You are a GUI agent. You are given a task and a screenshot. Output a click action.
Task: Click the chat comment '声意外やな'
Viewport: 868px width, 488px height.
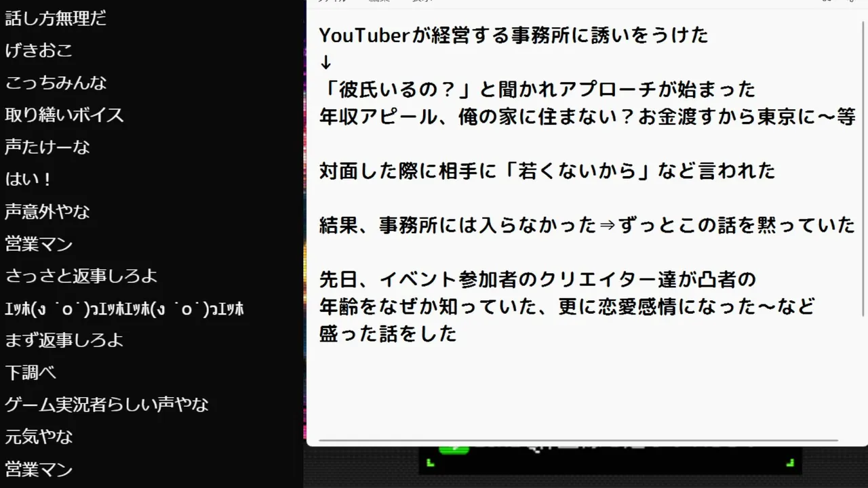(47, 211)
